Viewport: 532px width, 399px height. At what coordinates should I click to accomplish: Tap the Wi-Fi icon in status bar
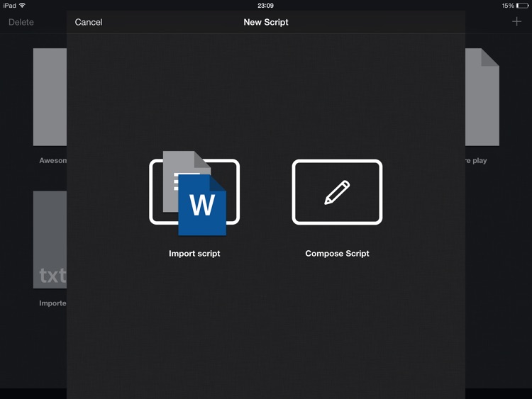(23, 5)
